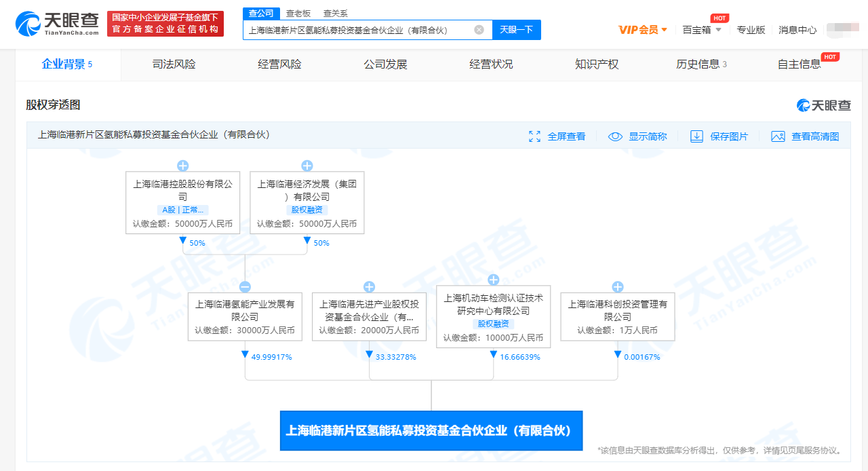Click the 上海临港经济发展（集团）有限公司 node name
This screenshot has width=868, height=471.
[x=307, y=190]
